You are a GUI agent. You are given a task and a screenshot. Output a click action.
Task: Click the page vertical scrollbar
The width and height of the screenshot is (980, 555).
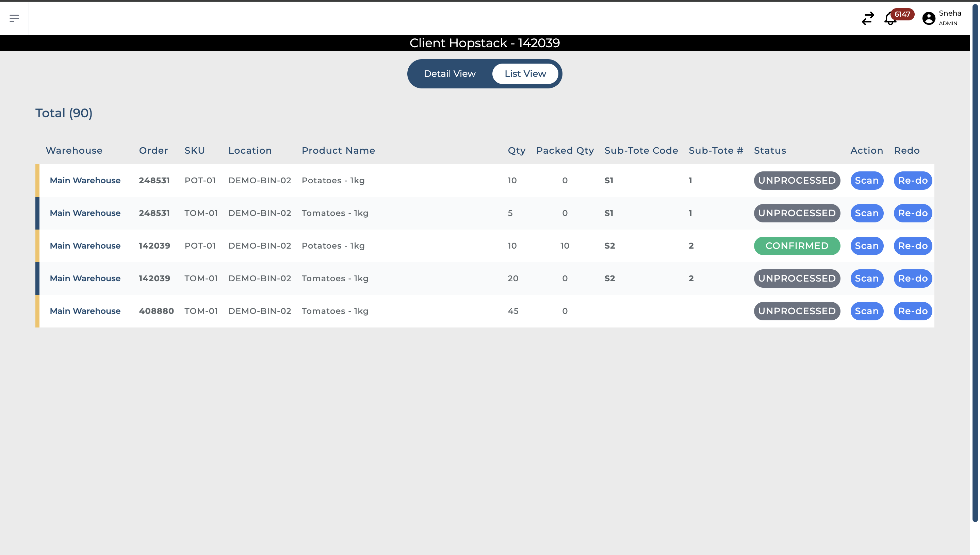point(975,263)
